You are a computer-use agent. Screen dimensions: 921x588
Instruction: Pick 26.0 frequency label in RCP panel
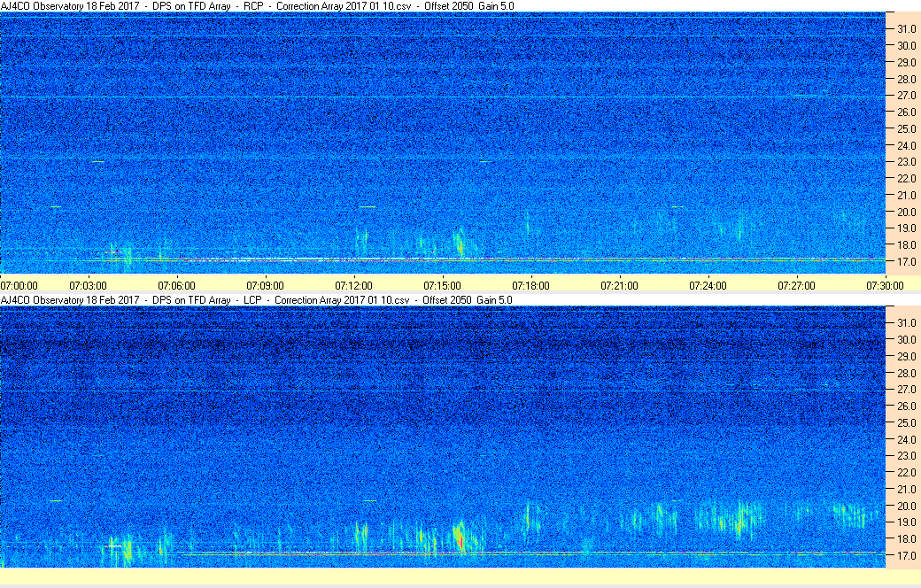(906, 112)
